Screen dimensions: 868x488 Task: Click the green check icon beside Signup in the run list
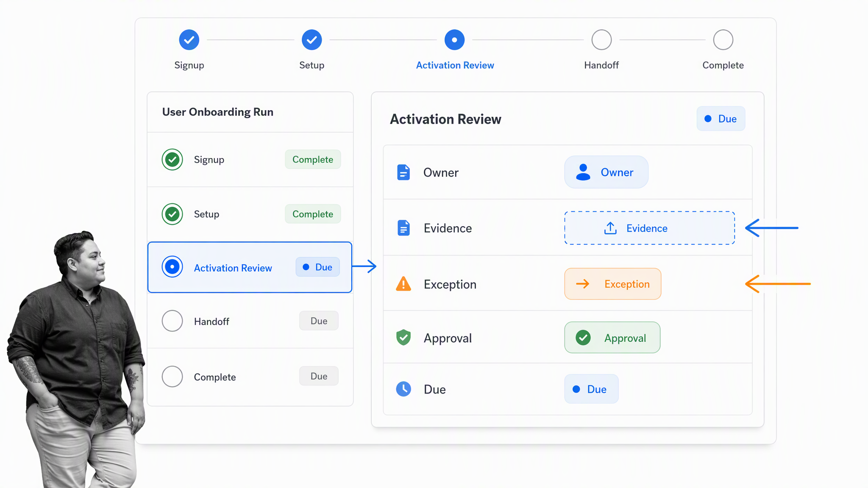pos(172,160)
